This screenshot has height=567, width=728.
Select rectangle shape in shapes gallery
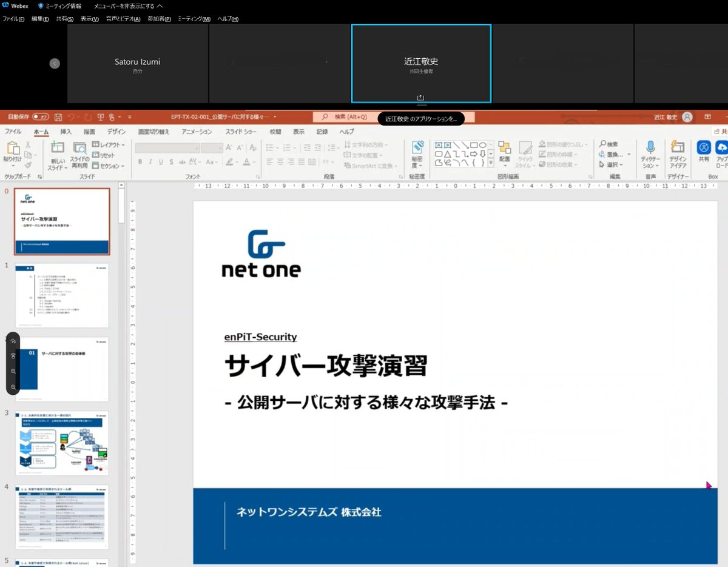474,146
